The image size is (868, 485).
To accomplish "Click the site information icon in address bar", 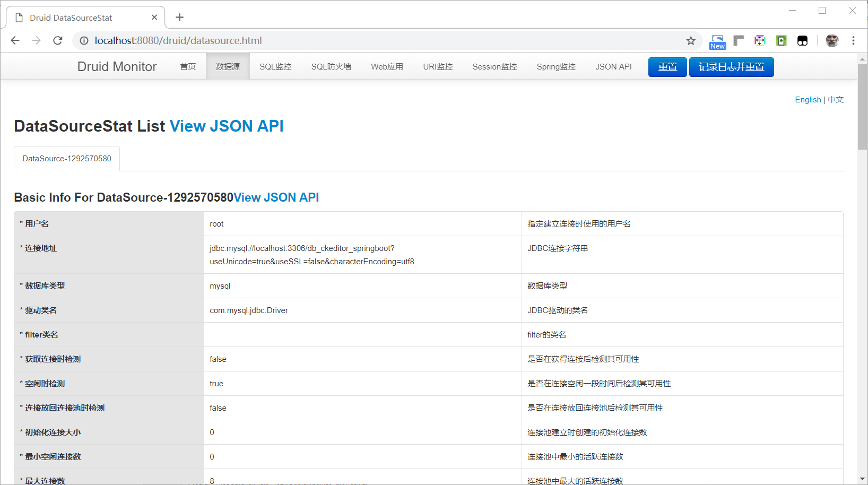I will point(84,41).
